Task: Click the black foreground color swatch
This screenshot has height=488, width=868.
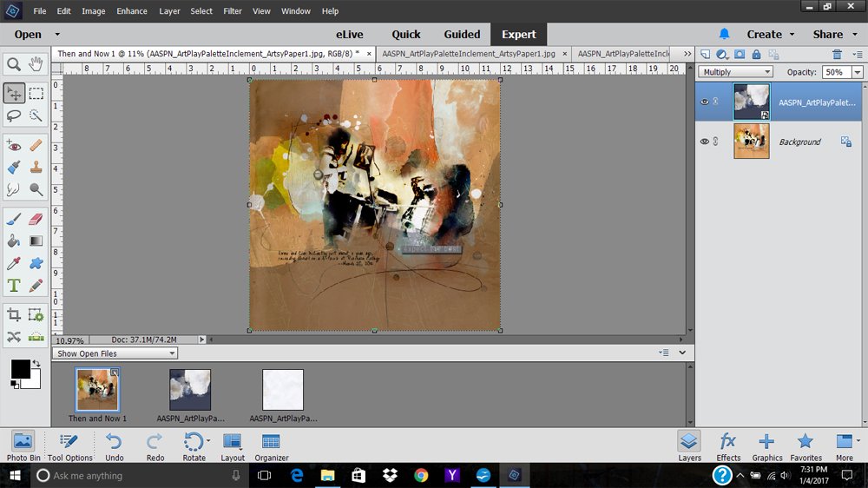Action: [x=21, y=369]
